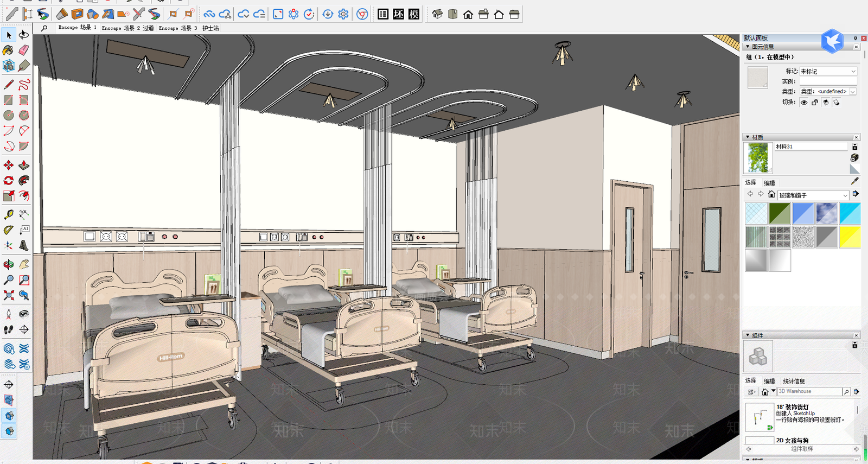868x464 pixels.
Task: Activate the Protractor tool
Action: coord(9,230)
